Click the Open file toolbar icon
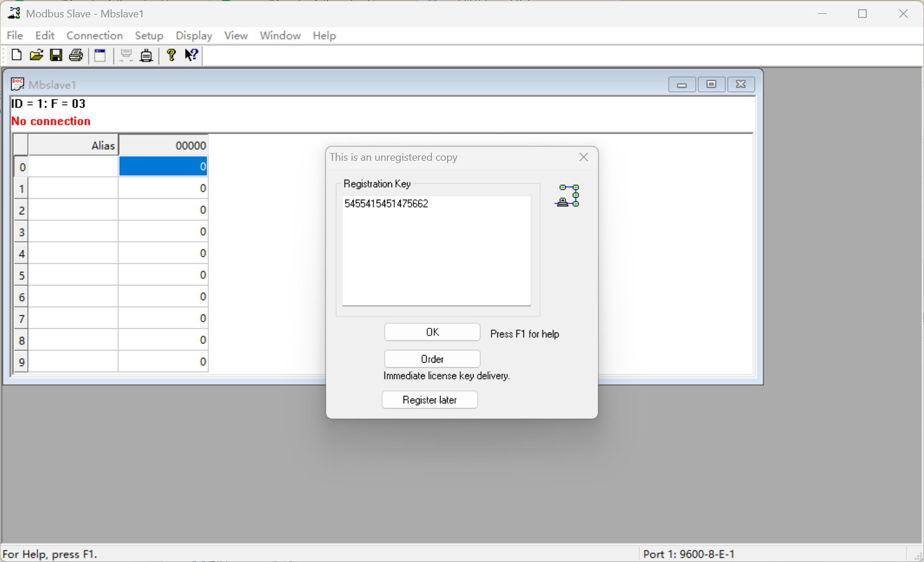The image size is (924, 562). click(x=36, y=55)
